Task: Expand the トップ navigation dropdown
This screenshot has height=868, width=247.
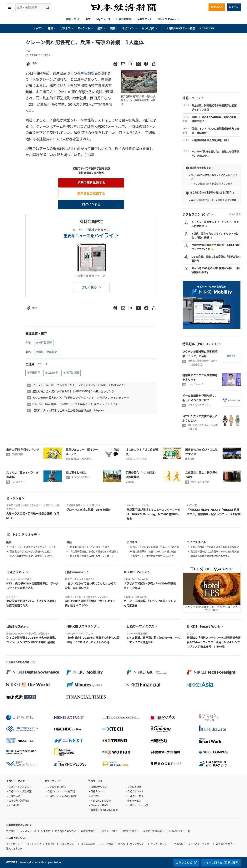Action: click(38, 28)
